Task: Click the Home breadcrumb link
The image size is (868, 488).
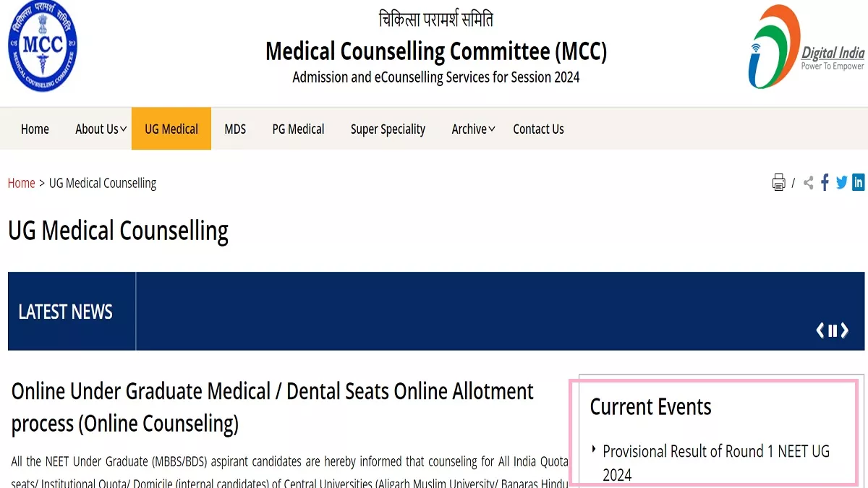Action: 21,183
